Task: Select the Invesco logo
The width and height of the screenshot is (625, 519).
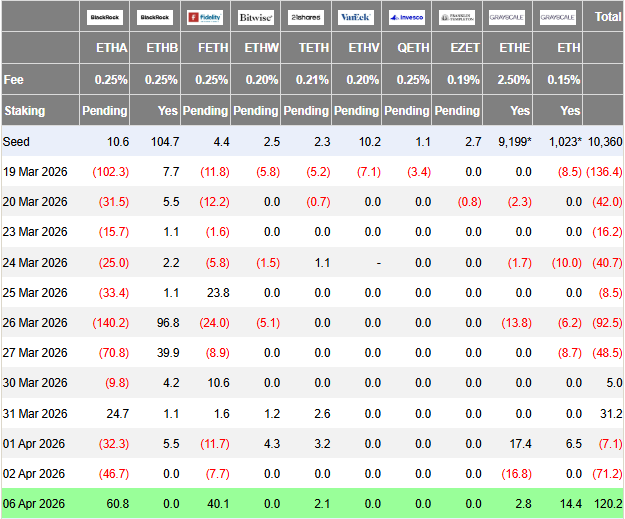Action: (406, 17)
